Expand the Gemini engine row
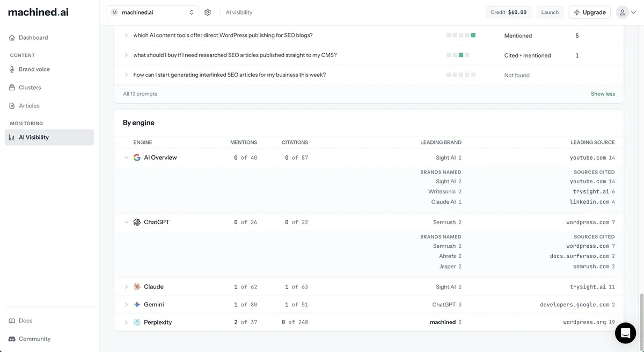The image size is (644, 352). 127,305
